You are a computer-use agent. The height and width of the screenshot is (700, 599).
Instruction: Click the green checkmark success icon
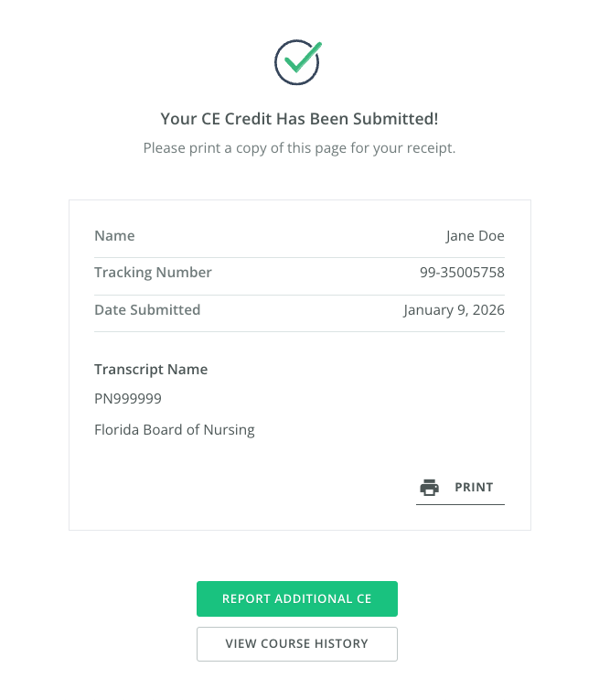tap(298, 62)
